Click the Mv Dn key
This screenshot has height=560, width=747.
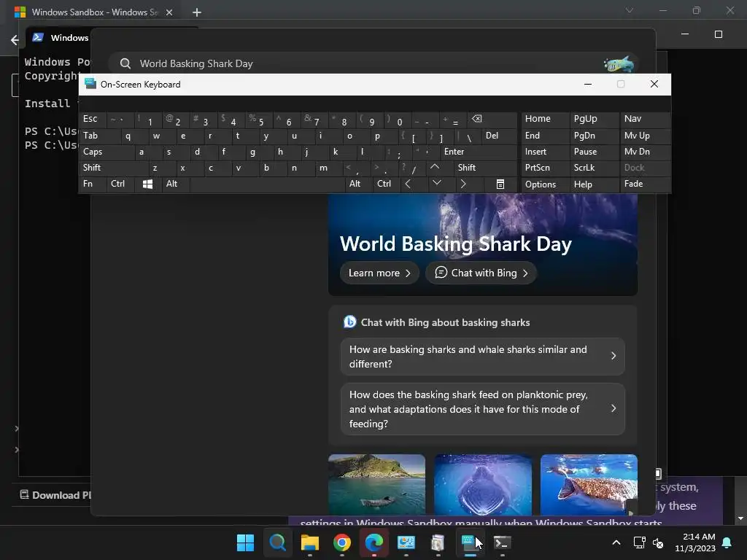coord(646,152)
